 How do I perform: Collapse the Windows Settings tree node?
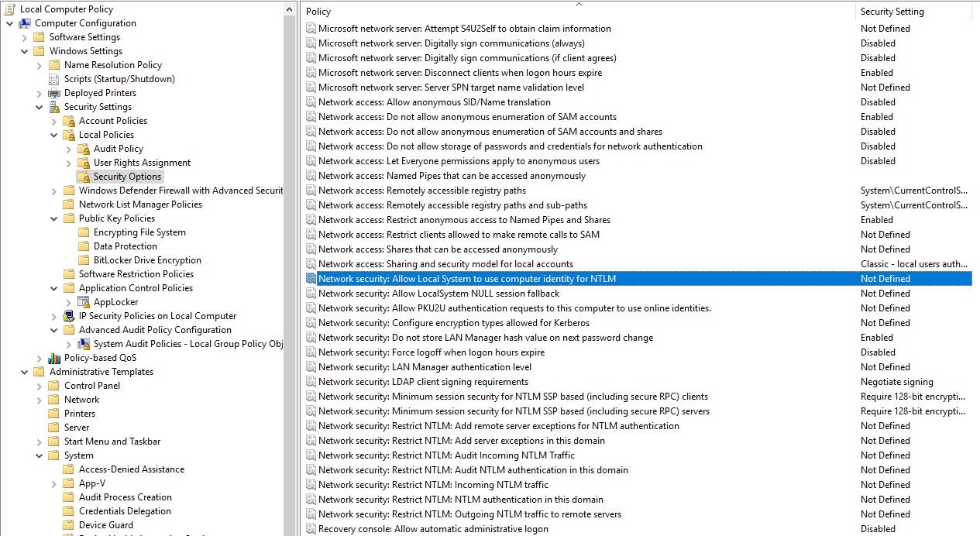pyautogui.click(x=25, y=51)
